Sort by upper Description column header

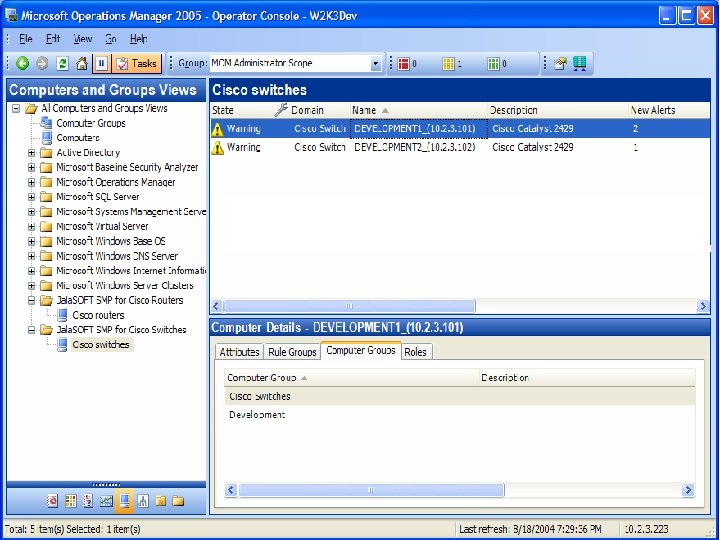(x=557, y=110)
